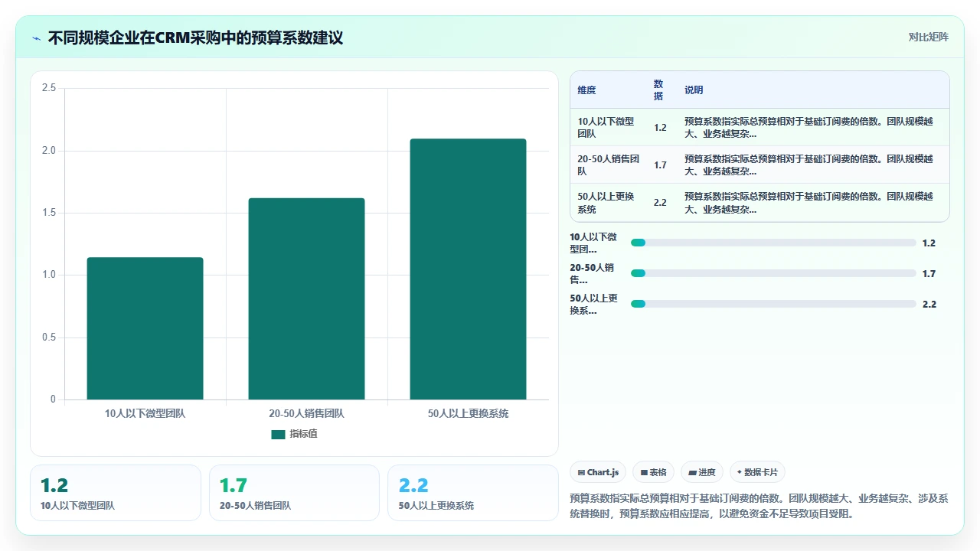Click table cell 10人以下微型团队
Screen dimensions: 980x551
[606, 127]
